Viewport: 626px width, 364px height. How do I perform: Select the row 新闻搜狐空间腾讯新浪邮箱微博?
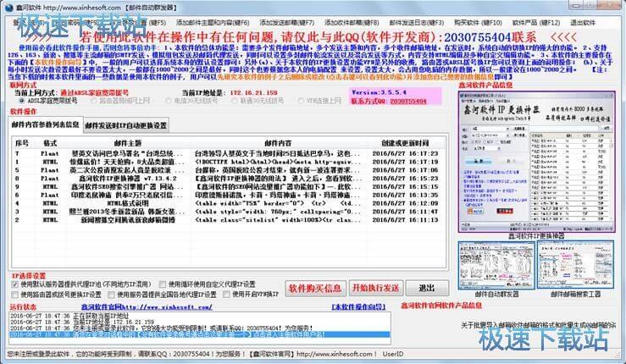click(x=228, y=220)
